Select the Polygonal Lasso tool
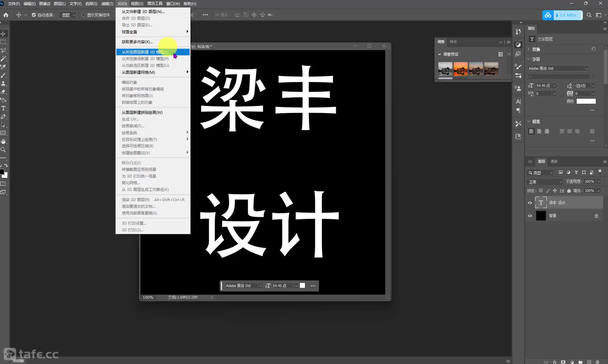This screenshot has height=364, width=608. (3, 50)
